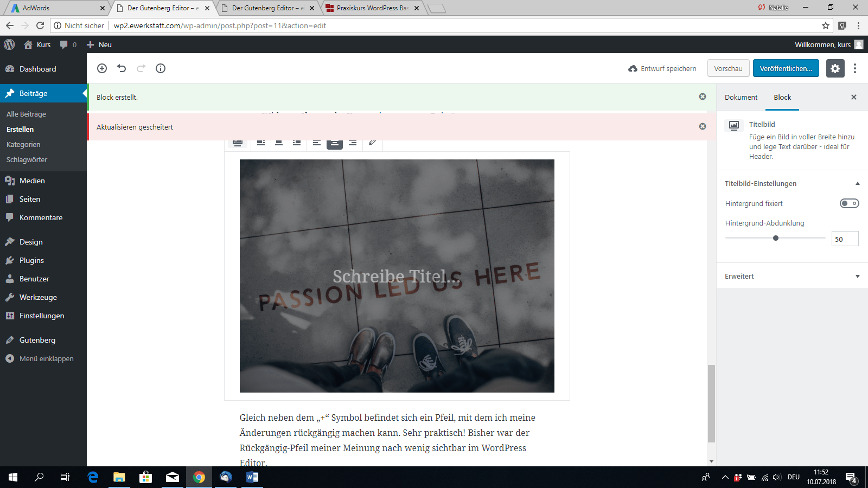The height and width of the screenshot is (488, 868).
Task: Expand the Erweitert section
Action: click(x=792, y=276)
